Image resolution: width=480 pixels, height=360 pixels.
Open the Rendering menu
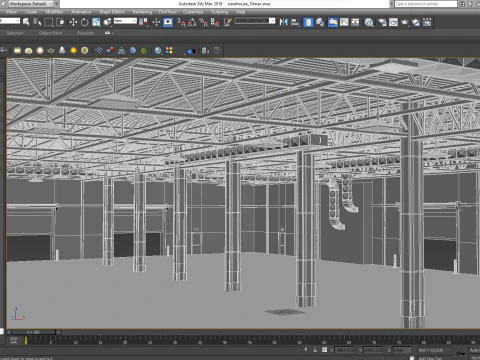point(142,12)
